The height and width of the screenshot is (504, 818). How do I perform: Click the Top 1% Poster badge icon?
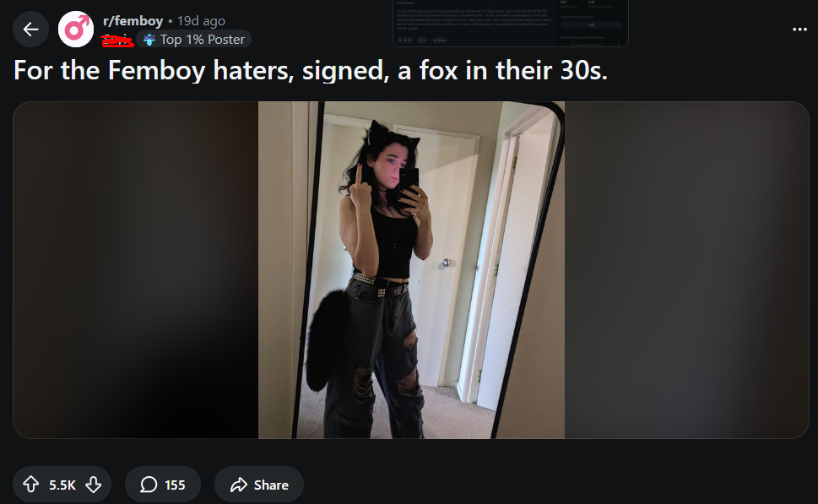tap(149, 40)
